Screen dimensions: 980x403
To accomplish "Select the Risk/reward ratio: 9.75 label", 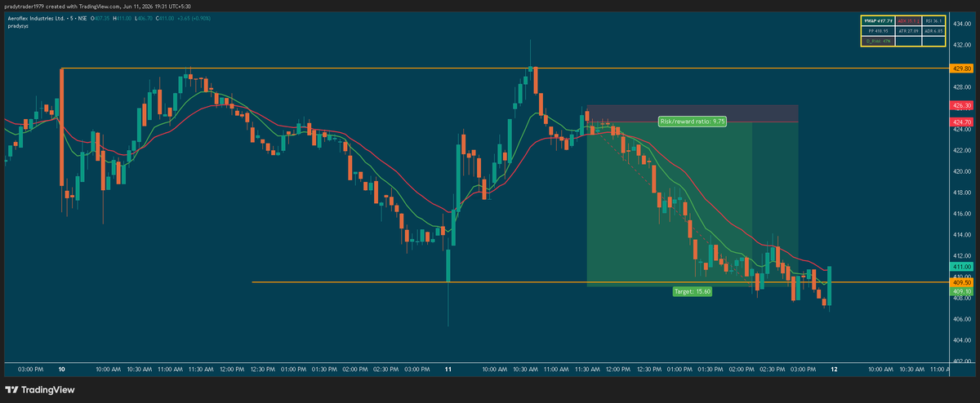I will [x=693, y=121].
